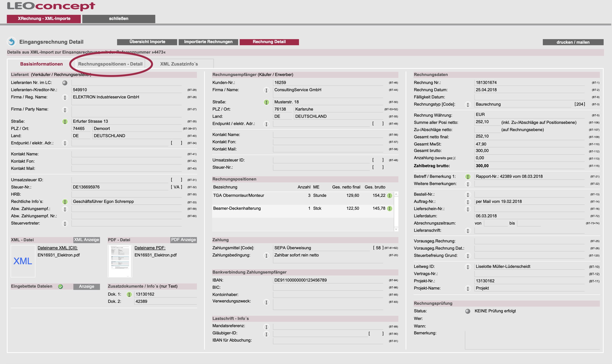Click grey status dot next to KEINE Prüfung
This screenshot has height=364, width=612.
coord(468,311)
